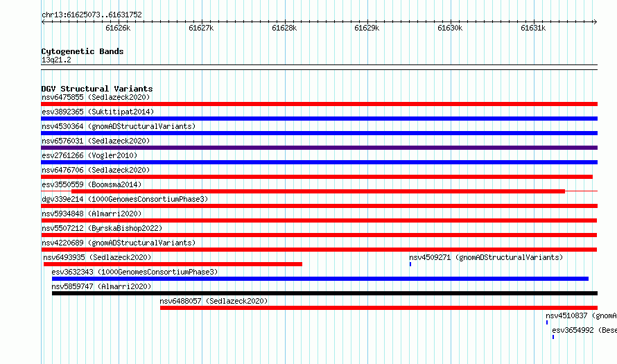Screen dimensions: 617x364
Task: Click the DGV Structural Variants track heading
Action: pos(97,89)
